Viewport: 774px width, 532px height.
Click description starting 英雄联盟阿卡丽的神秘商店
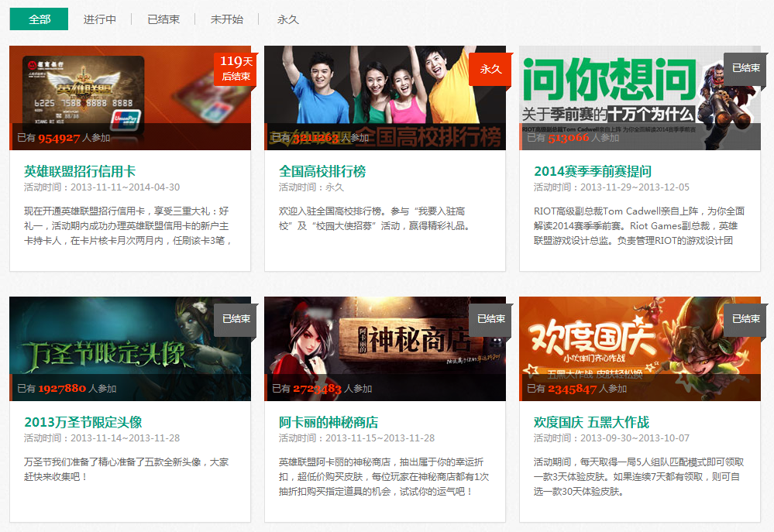(x=384, y=477)
